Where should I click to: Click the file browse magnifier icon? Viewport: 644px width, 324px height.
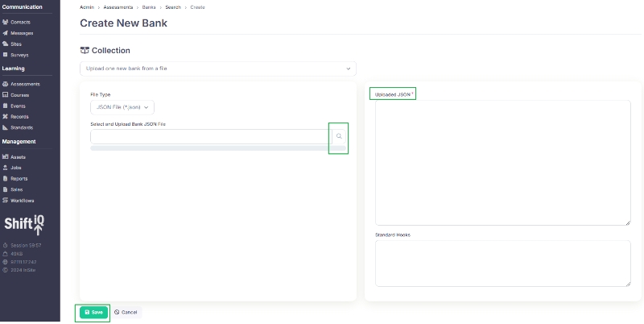[x=339, y=137]
